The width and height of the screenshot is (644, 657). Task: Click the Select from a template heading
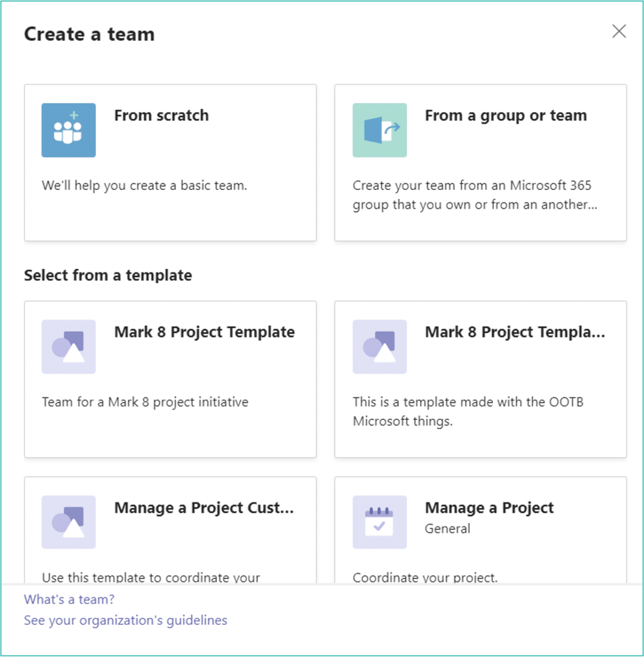107,275
